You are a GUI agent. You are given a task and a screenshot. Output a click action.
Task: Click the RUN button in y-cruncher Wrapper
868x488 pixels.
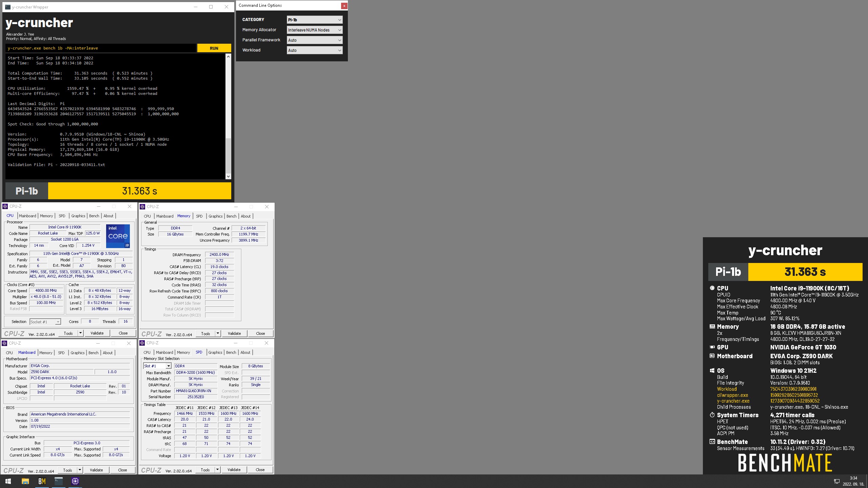(x=214, y=48)
